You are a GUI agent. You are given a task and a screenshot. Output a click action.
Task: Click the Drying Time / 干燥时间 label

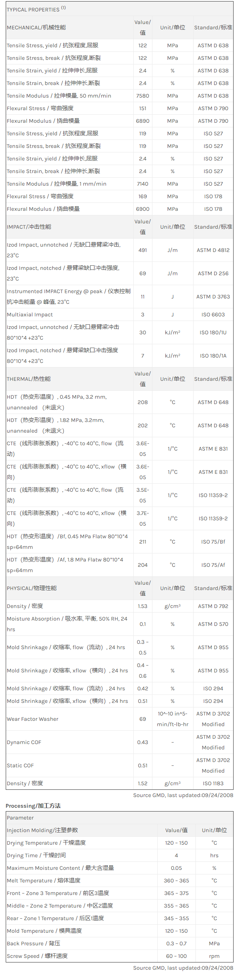point(36,855)
